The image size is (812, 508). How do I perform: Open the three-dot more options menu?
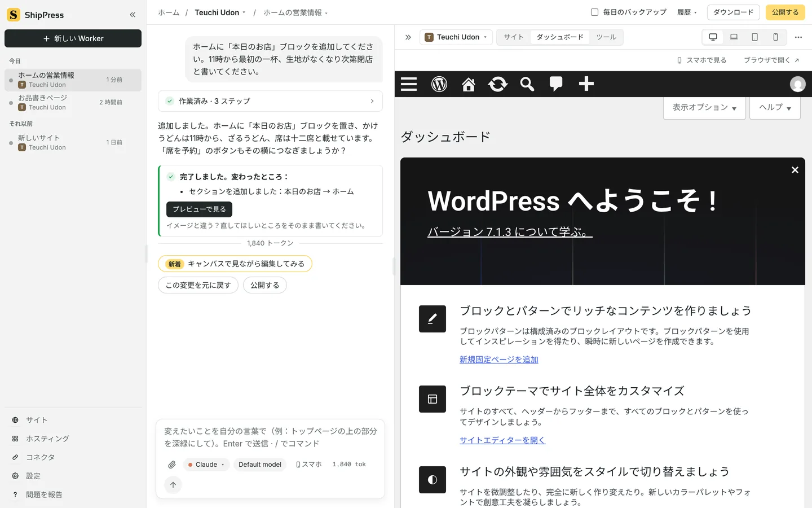tap(798, 37)
